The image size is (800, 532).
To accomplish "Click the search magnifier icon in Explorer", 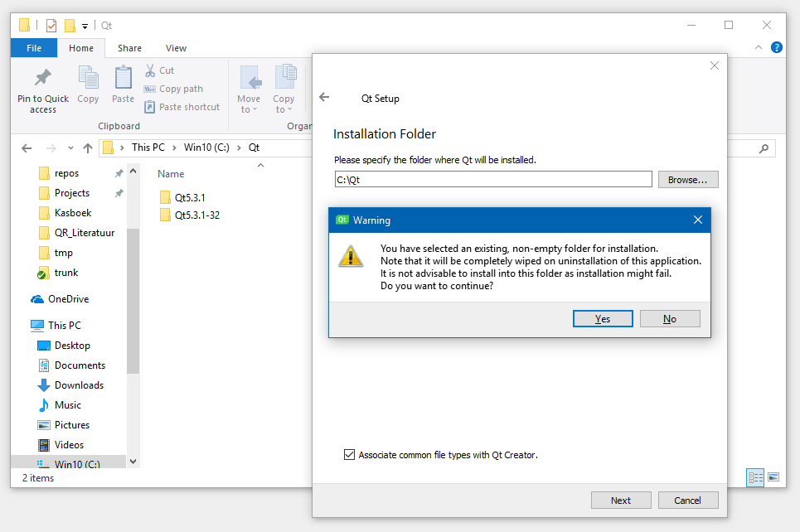I will point(764,148).
